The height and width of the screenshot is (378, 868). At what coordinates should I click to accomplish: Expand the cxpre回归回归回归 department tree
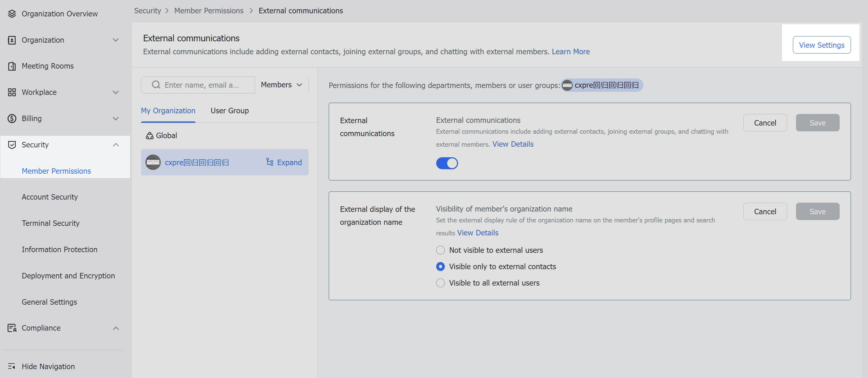coord(284,162)
